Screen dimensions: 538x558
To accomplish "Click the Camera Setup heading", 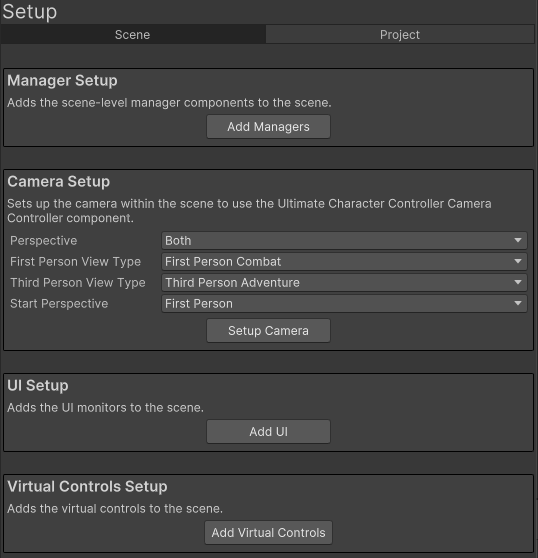I will point(59,181).
